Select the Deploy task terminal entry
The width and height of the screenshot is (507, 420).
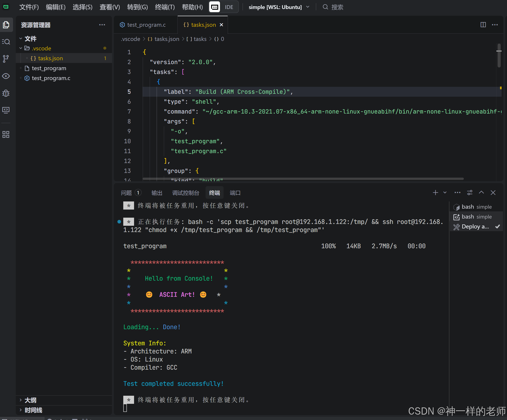(x=475, y=227)
